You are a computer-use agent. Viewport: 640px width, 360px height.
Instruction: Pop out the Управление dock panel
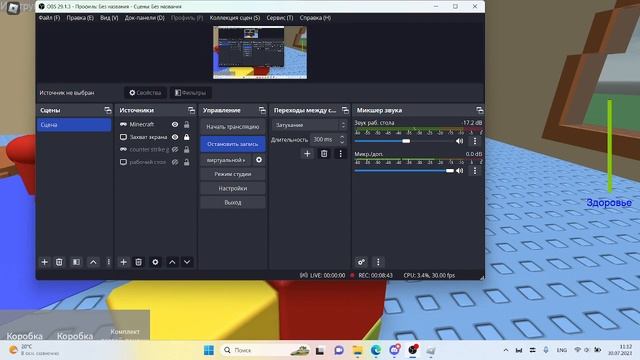click(x=262, y=110)
